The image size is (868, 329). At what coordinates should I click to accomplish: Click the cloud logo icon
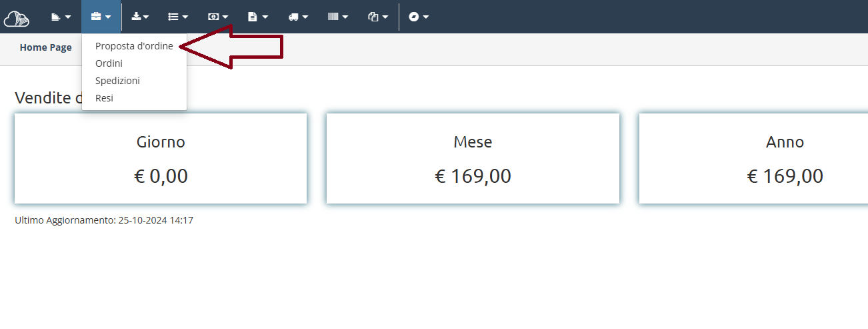(16, 18)
